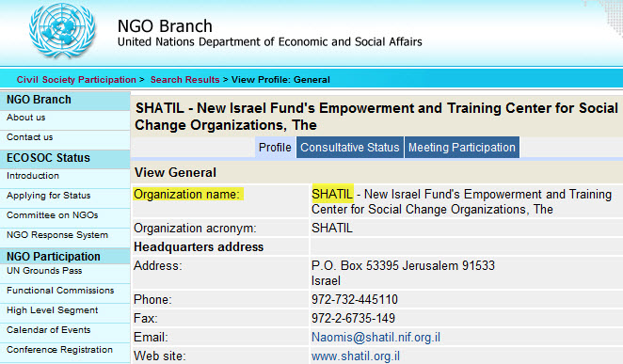Open the www.shatil.org.il web site link

tap(356, 356)
